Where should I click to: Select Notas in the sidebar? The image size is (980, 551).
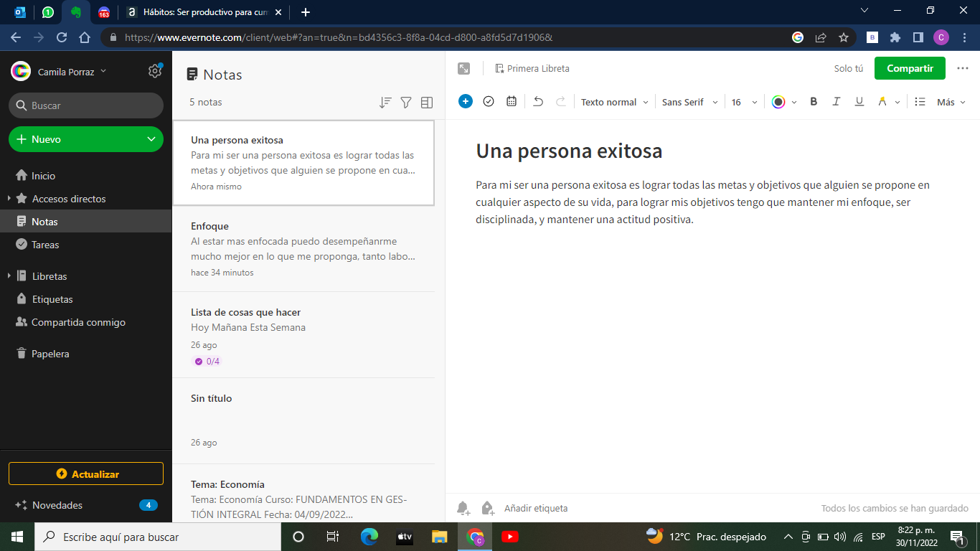(x=86, y=222)
